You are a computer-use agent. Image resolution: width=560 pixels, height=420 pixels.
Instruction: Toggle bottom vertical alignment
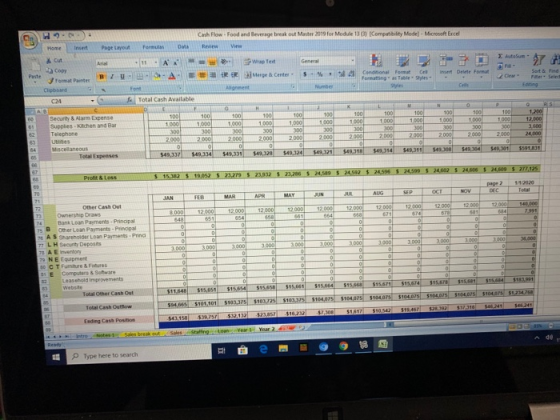[212, 62]
